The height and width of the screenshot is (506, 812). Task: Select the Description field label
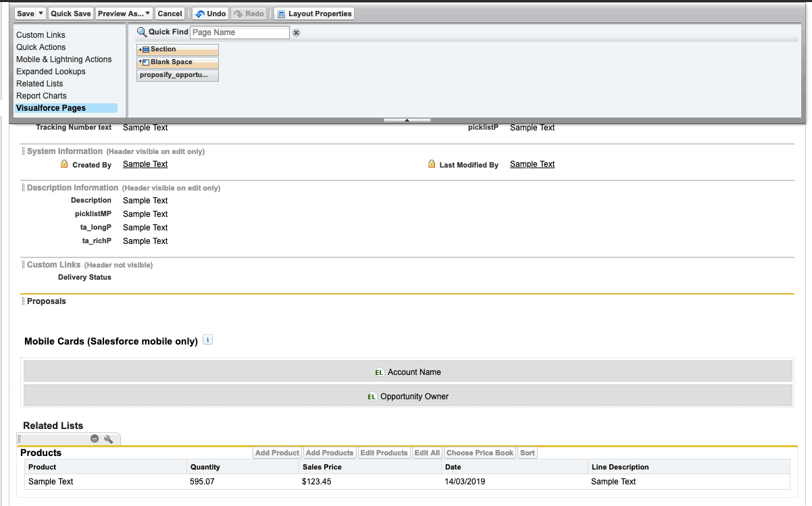click(x=91, y=201)
